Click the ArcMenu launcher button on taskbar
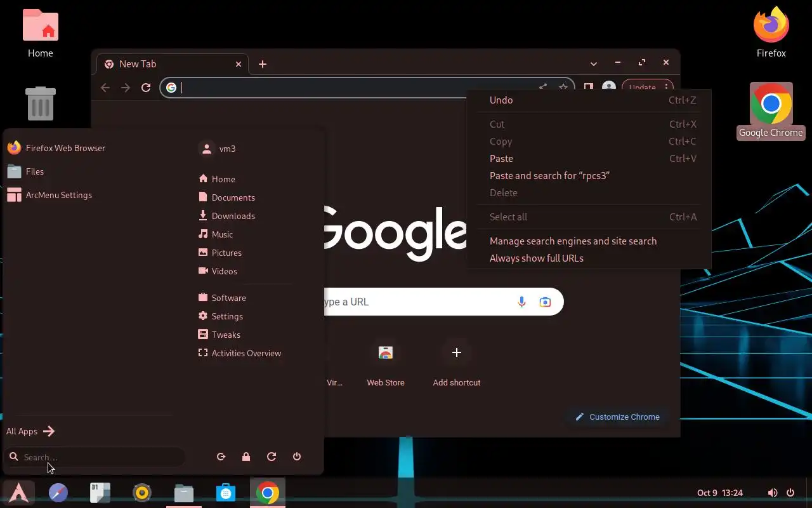This screenshot has height=508, width=812. (x=18, y=493)
